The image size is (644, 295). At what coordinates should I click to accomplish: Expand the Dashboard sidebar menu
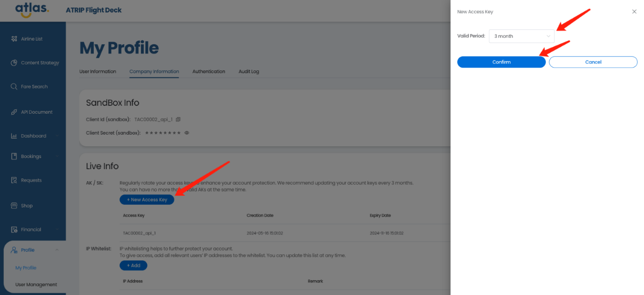coord(57,136)
